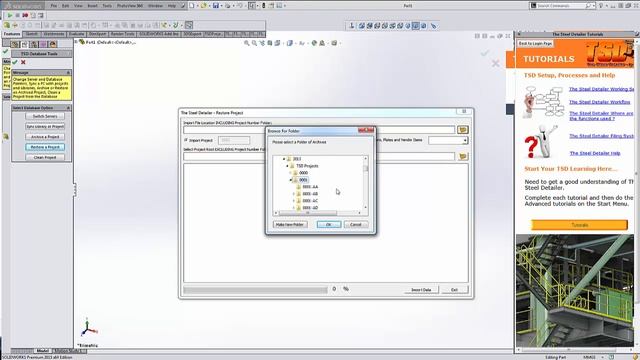Switch to the Evaluate tab
This screenshot has height=360, width=640.
(x=76, y=34)
